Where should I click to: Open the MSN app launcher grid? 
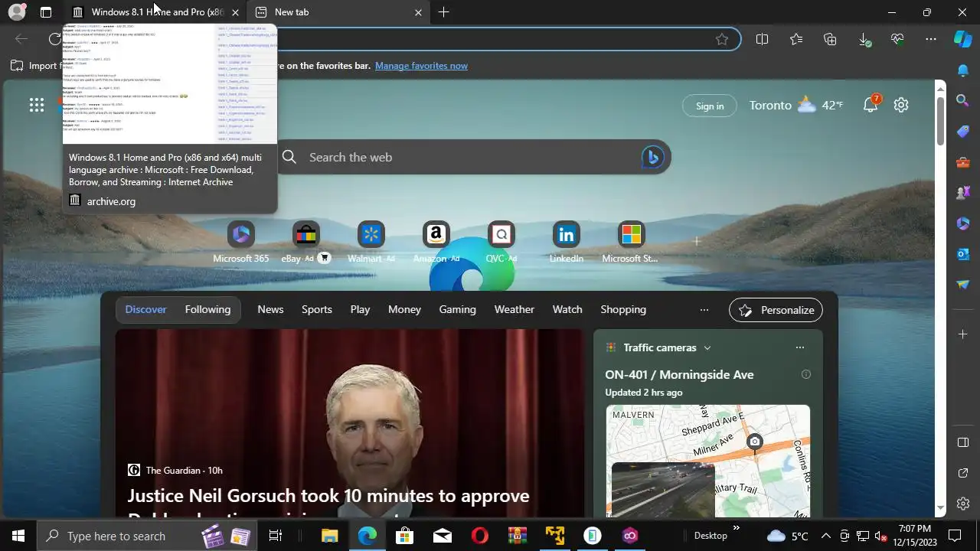click(37, 106)
